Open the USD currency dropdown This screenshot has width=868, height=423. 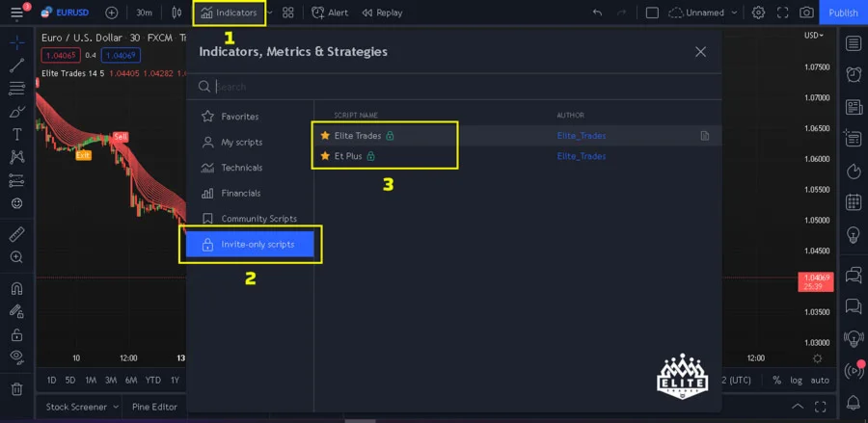(x=814, y=36)
